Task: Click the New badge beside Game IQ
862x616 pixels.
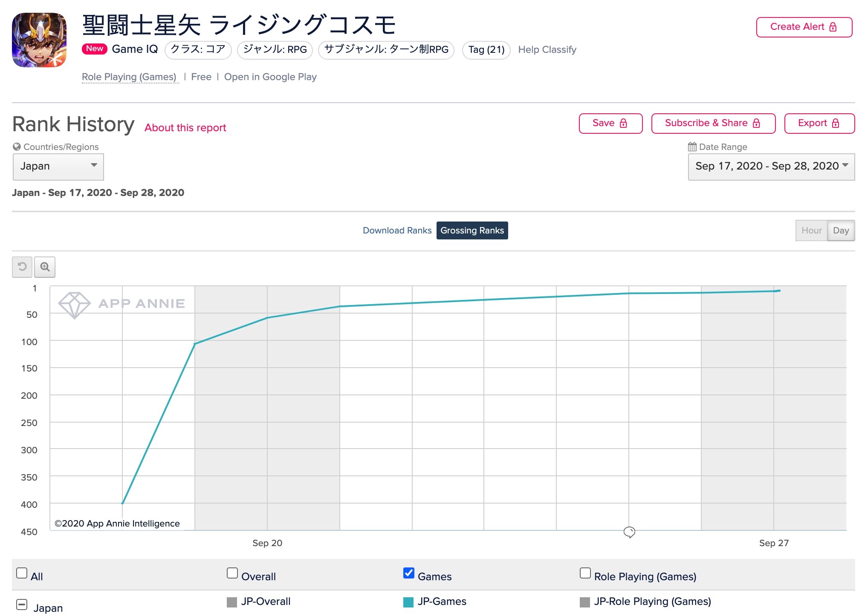Action: 94,49
